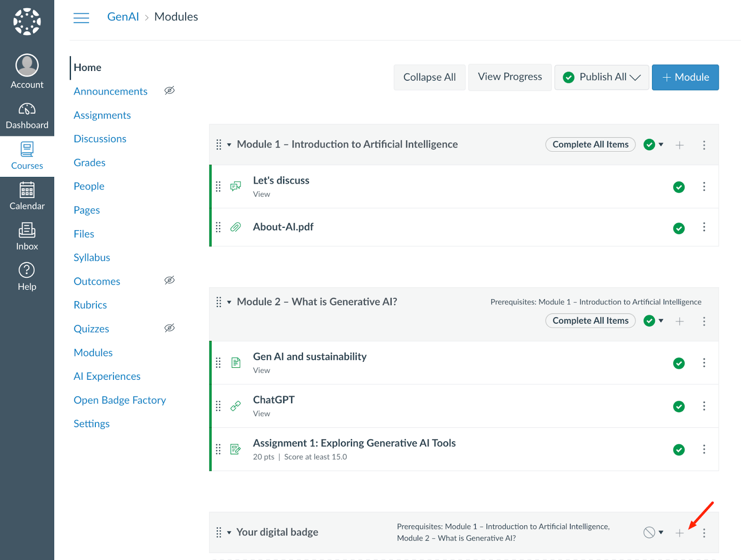Image resolution: width=741 pixels, height=560 pixels.
Task: Collapse the Your digital badge module
Action: tap(229, 532)
